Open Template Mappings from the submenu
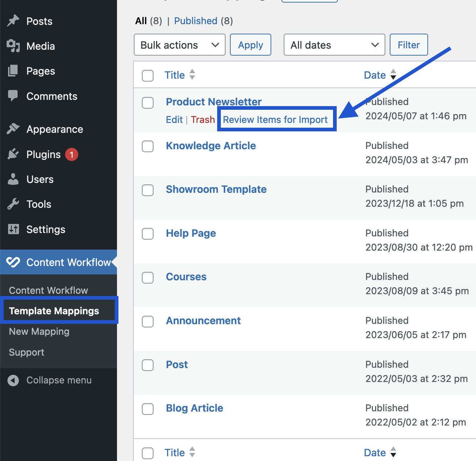The height and width of the screenshot is (461, 476). pos(54,311)
